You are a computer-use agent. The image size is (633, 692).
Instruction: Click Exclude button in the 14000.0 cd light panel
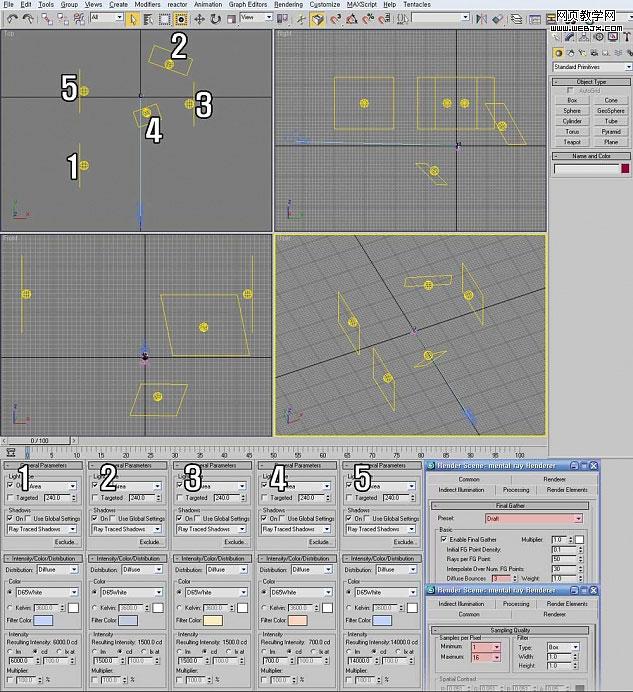coord(404,542)
